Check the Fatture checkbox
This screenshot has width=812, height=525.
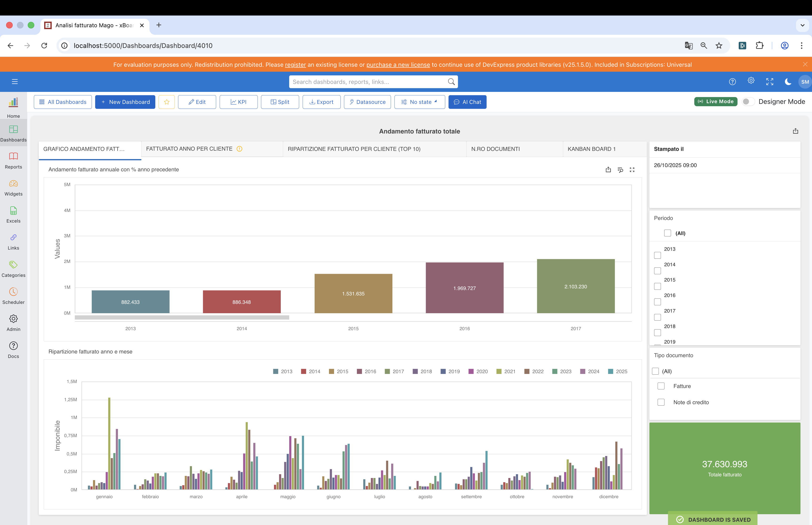(661, 386)
